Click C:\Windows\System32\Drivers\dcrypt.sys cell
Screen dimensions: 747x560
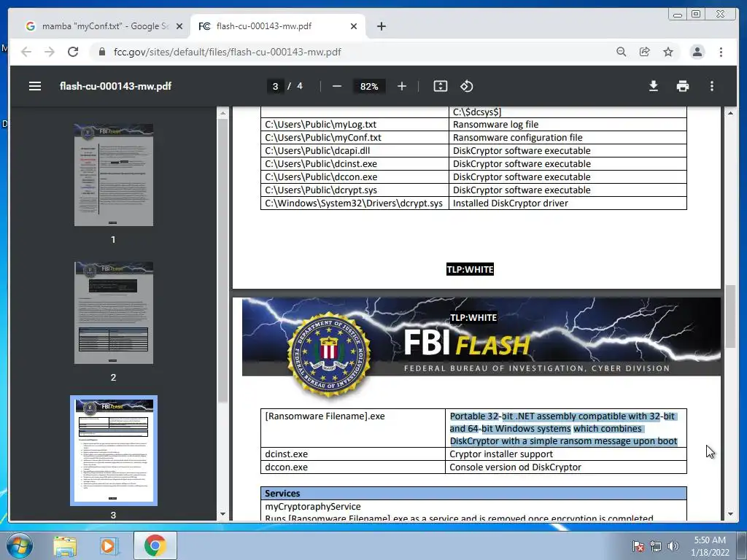[355, 203]
